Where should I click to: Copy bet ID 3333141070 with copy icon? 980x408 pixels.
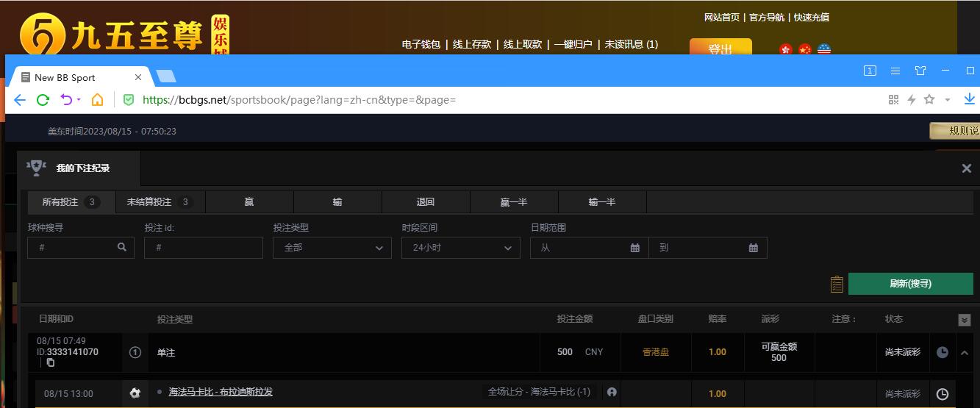(51, 362)
